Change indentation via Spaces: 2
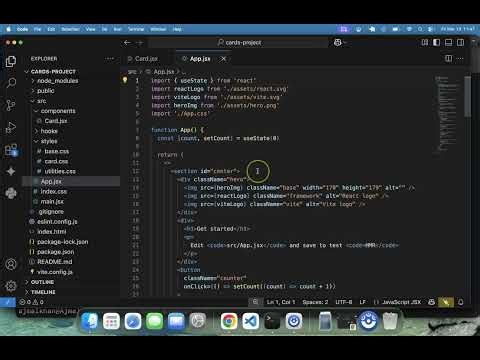 point(315,302)
